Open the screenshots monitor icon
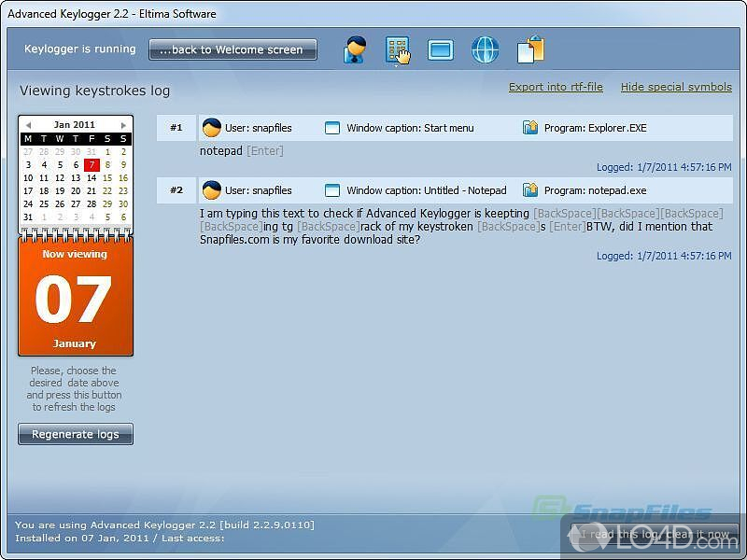The height and width of the screenshot is (560, 747). [440, 50]
